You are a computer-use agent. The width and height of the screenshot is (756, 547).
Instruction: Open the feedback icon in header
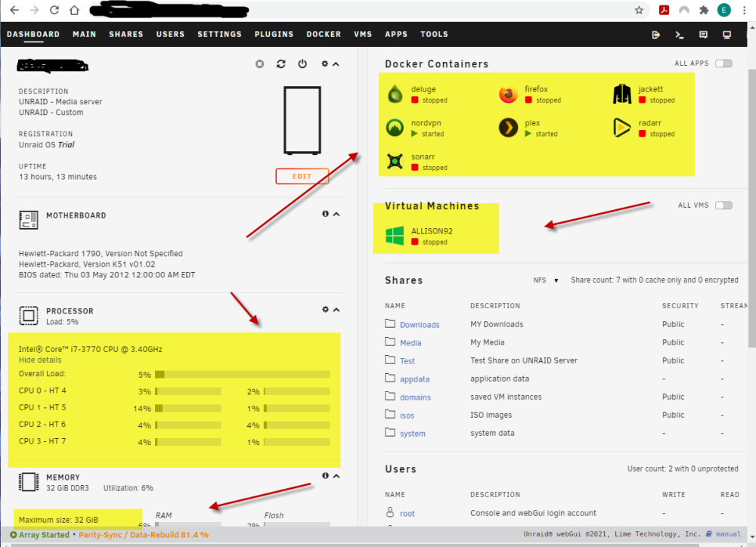703,35
